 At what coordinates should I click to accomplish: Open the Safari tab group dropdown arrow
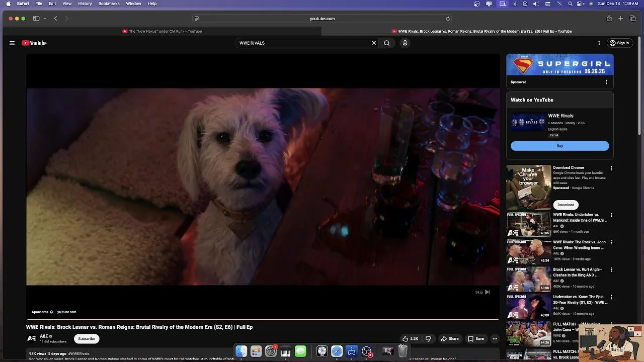coord(45,19)
